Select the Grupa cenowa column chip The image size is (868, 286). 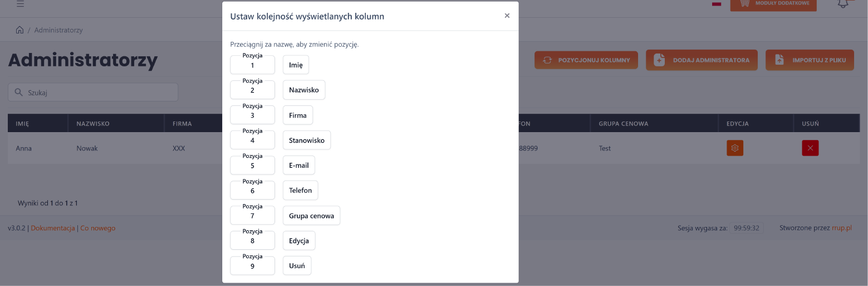click(311, 216)
